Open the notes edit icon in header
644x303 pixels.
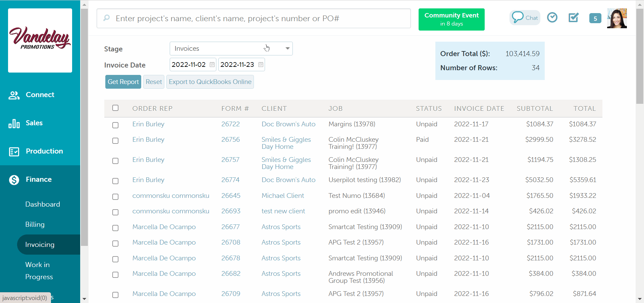point(574,17)
